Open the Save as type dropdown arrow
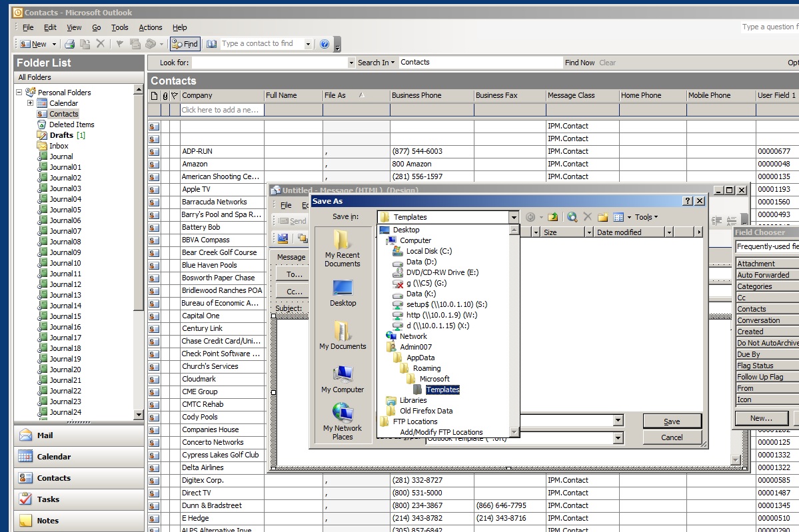The height and width of the screenshot is (532, 799). 618,438
